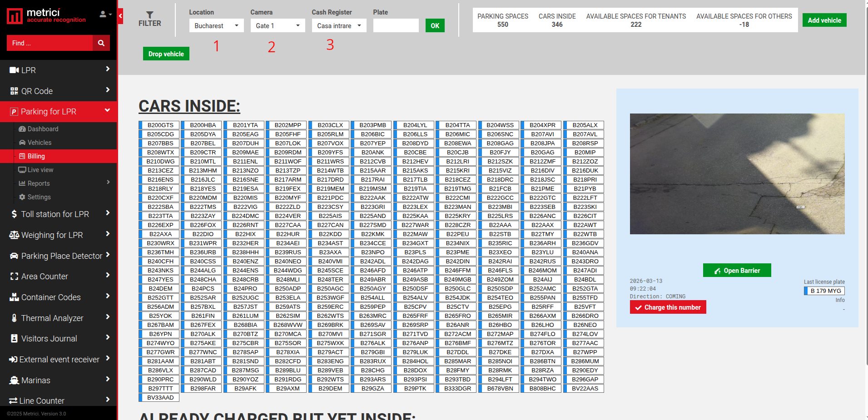Click the Marinas ship icon
Image resolution: width=868 pixels, height=420 pixels.
[x=14, y=380]
